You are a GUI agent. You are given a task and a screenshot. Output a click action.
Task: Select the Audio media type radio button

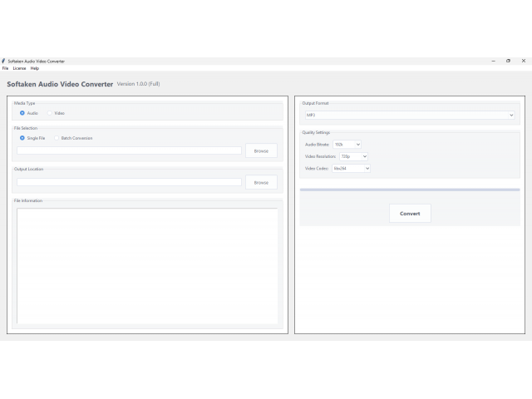(x=22, y=113)
